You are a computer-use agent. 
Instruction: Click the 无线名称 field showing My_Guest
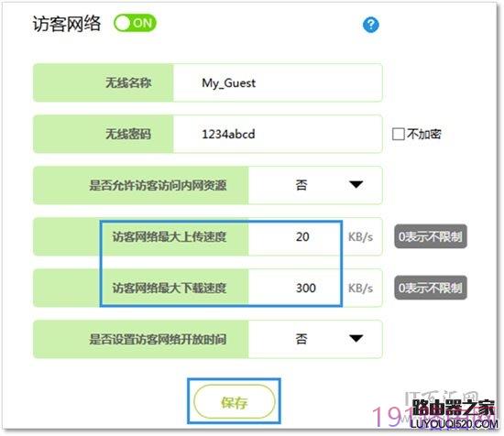click(278, 82)
